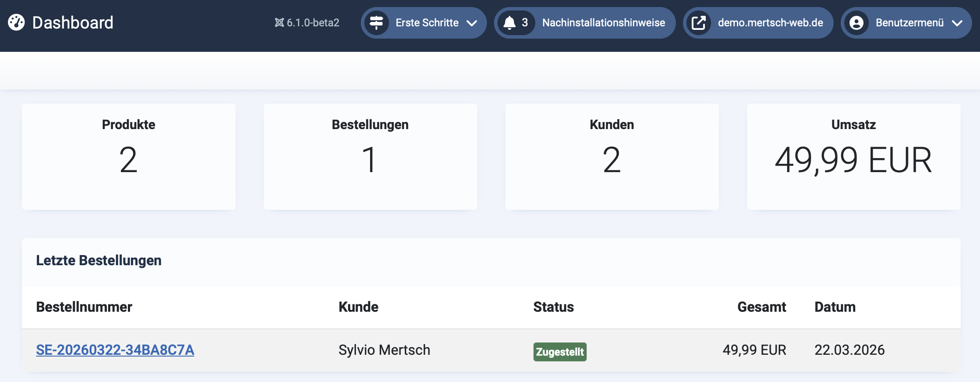Image resolution: width=980 pixels, height=382 pixels.
Task: Open order SE-20260322-34BA8C7A
Action: [x=116, y=350]
